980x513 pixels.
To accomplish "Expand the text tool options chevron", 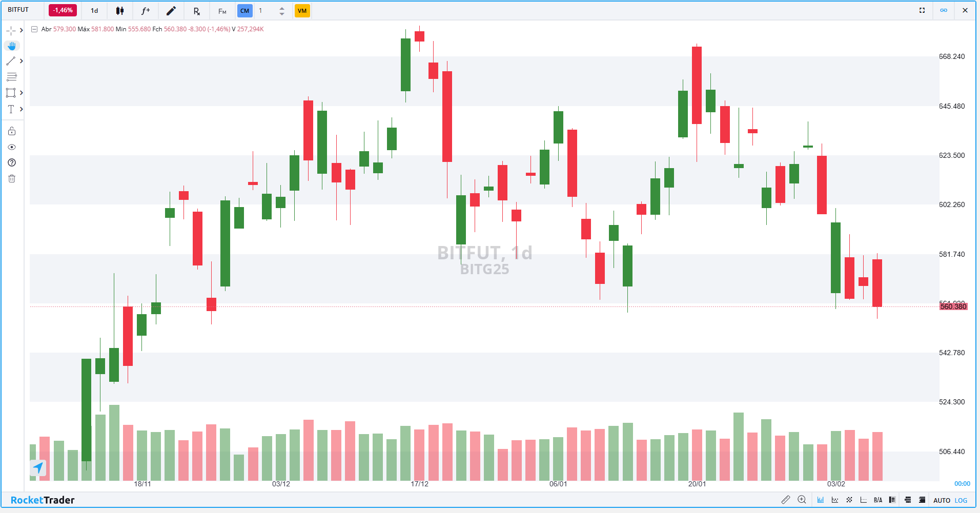I will tap(22, 109).
